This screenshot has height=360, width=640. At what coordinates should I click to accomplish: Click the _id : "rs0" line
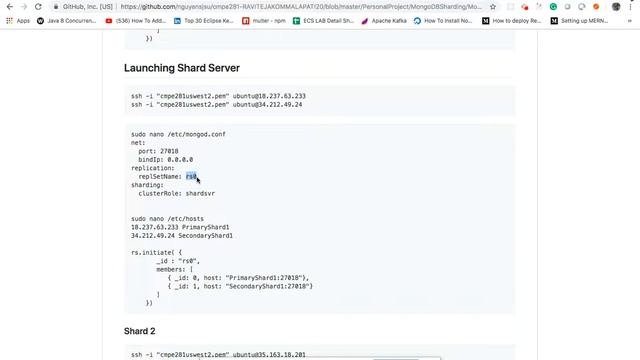178,261
